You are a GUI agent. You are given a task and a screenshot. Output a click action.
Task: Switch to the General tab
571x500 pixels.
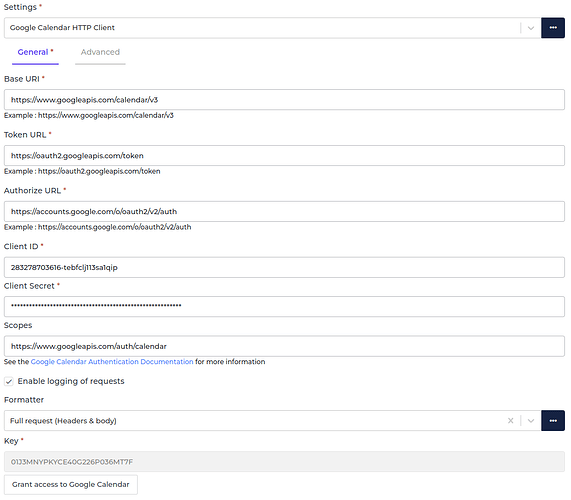click(35, 52)
